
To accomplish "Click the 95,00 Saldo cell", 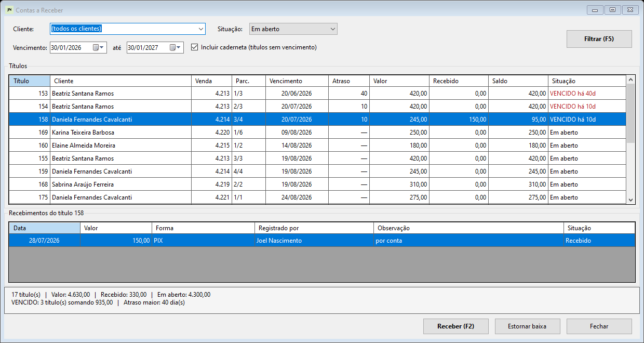I will coord(518,120).
